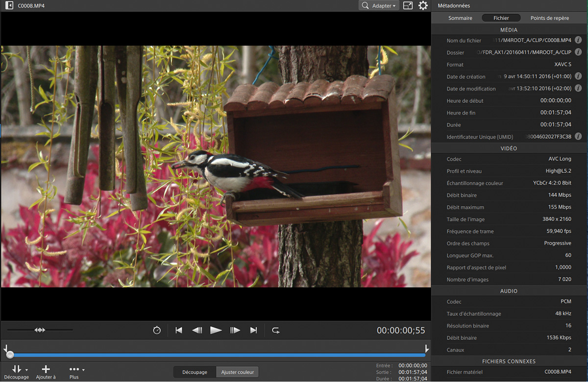
Task: Select the YCbCr 4:2:0 8bit value
Action: 552,183
